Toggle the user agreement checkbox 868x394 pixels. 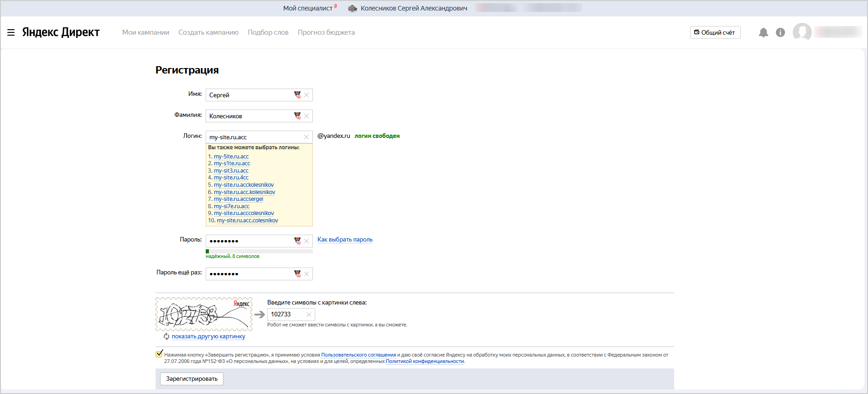[x=159, y=354]
